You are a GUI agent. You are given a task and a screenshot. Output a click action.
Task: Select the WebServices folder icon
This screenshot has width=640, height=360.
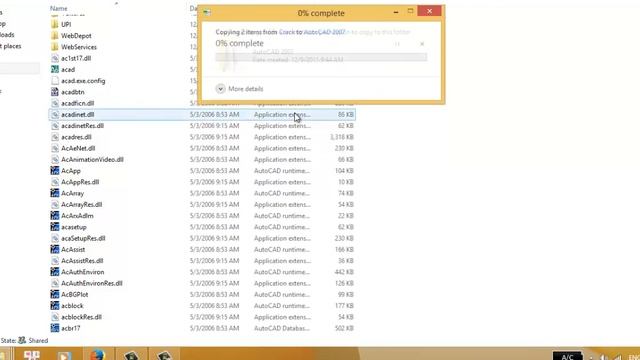click(55, 47)
